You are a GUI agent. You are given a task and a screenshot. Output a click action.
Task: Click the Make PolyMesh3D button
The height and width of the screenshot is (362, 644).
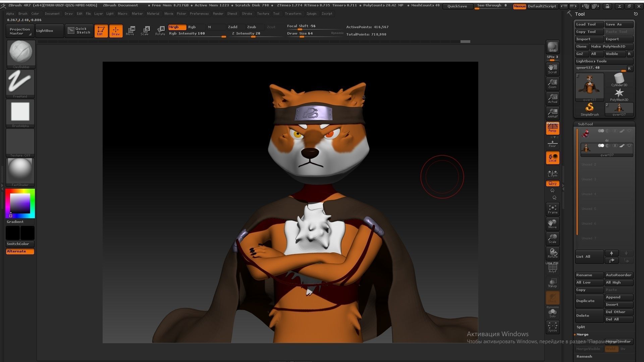(612, 47)
